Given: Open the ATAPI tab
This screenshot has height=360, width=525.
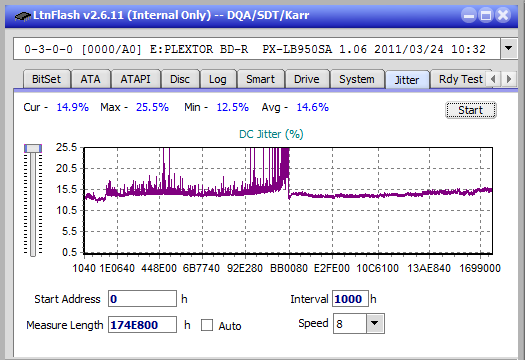Looking at the screenshot, I should click(135, 79).
